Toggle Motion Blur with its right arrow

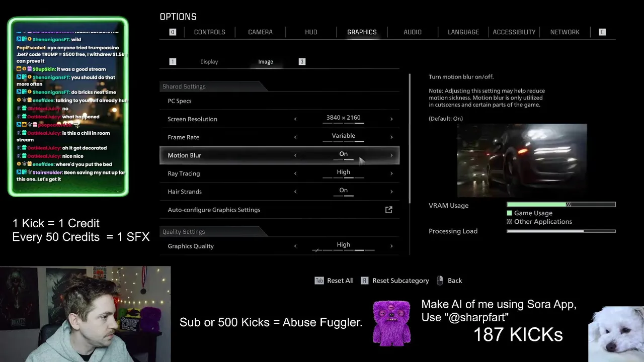click(391, 155)
